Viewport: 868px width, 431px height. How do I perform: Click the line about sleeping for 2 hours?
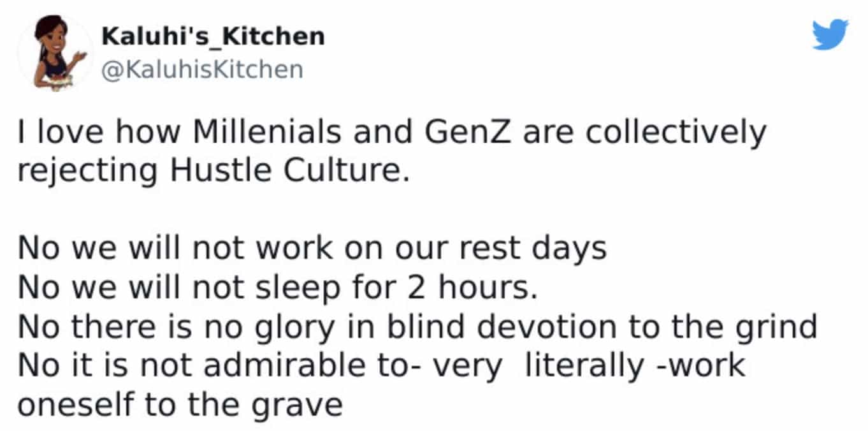tap(275, 288)
